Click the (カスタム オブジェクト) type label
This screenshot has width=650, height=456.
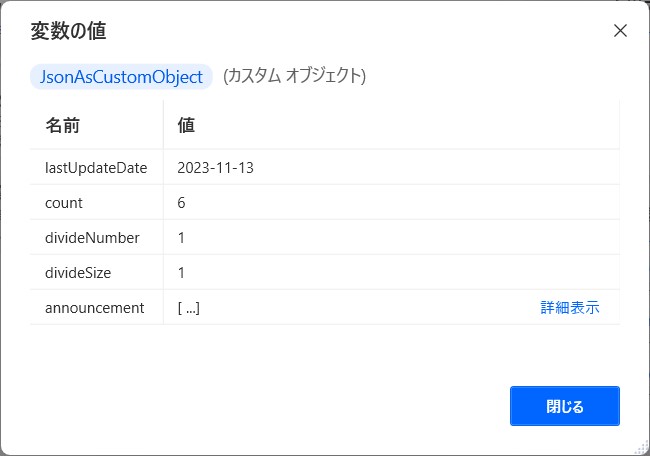pyautogui.click(x=294, y=76)
